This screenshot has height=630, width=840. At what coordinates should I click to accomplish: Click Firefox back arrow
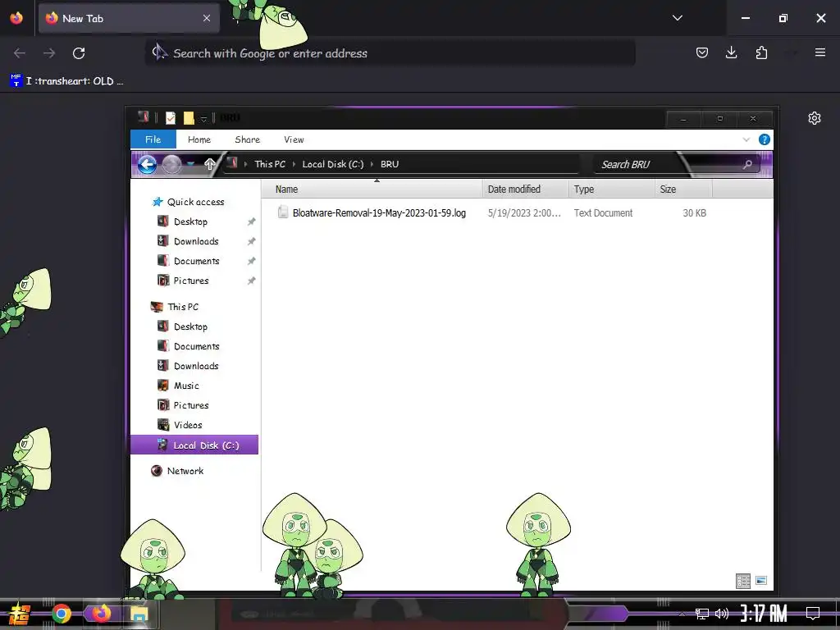20,53
